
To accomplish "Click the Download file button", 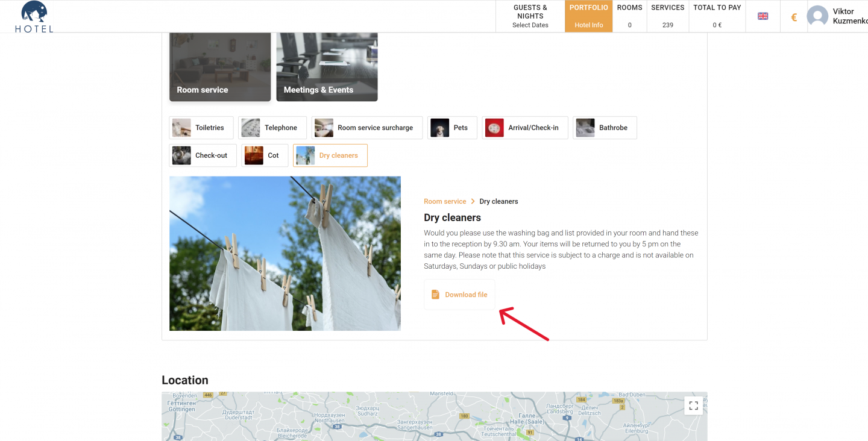I will click(x=459, y=295).
